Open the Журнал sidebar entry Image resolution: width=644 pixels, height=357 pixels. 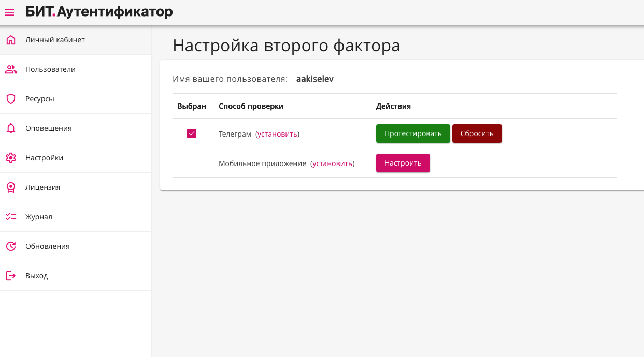click(39, 217)
